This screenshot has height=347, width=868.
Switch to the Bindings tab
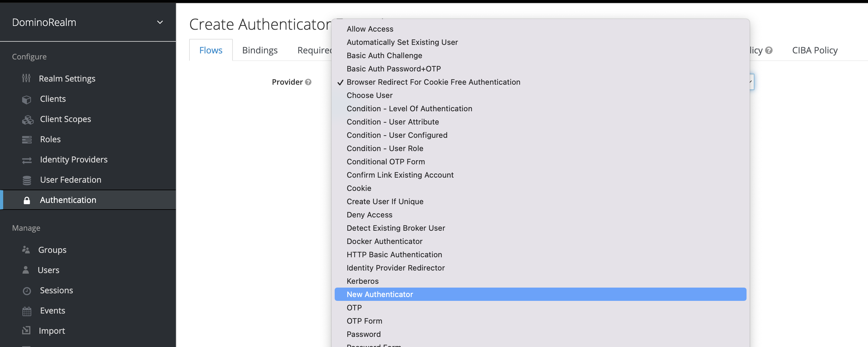(260, 50)
